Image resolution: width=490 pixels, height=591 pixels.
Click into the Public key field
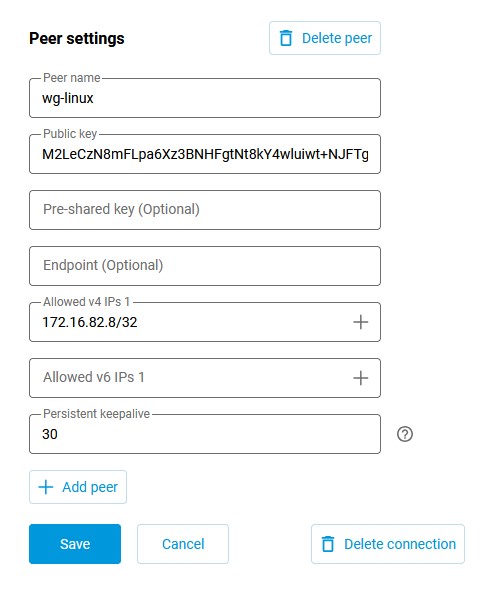(205, 154)
